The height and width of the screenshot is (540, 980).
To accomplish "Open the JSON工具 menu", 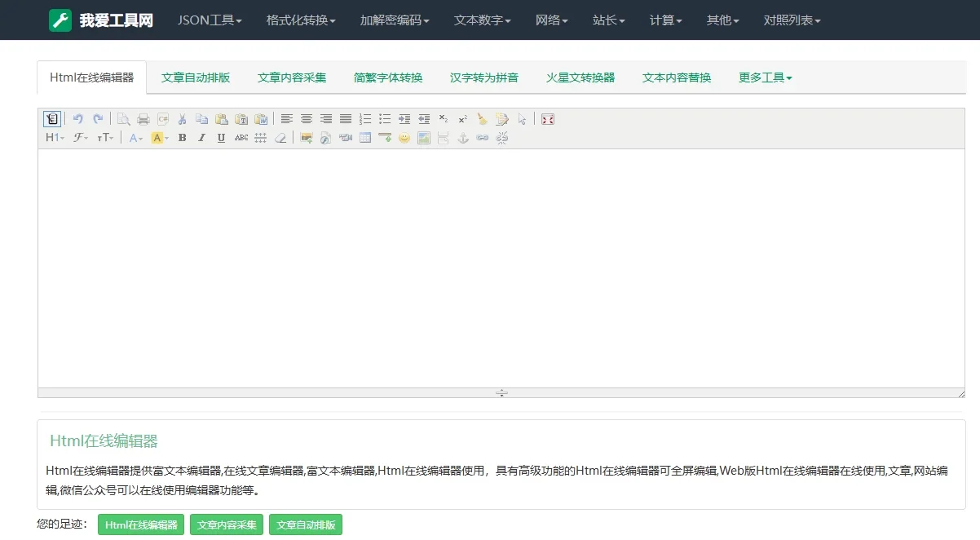I will pyautogui.click(x=210, y=20).
